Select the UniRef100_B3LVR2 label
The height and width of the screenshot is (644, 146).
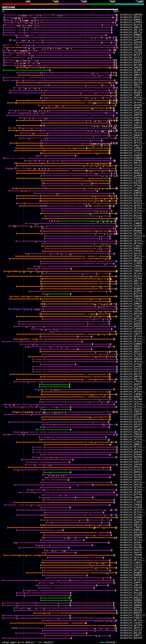pyautogui.click(x=131, y=183)
